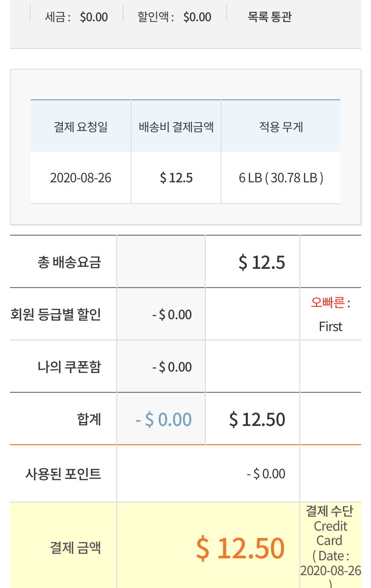Click the 세금 $0.00 tax value

(x=93, y=17)
